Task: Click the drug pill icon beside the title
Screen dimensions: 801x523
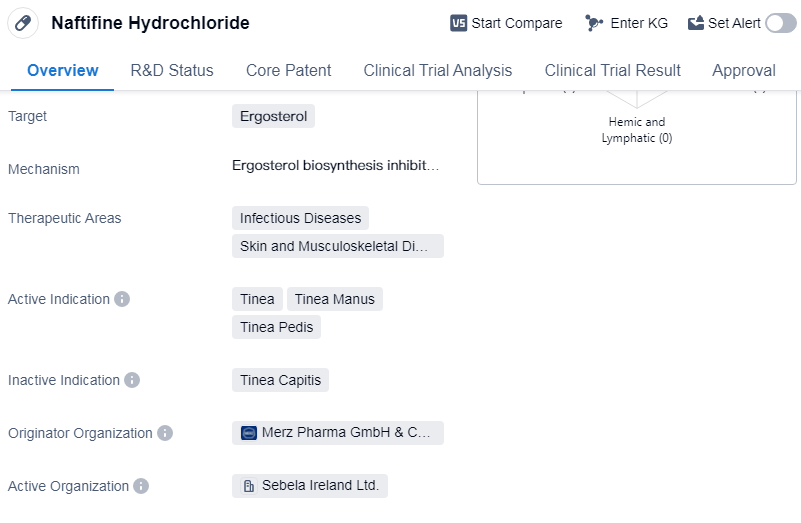Action: tap(23, 22)
